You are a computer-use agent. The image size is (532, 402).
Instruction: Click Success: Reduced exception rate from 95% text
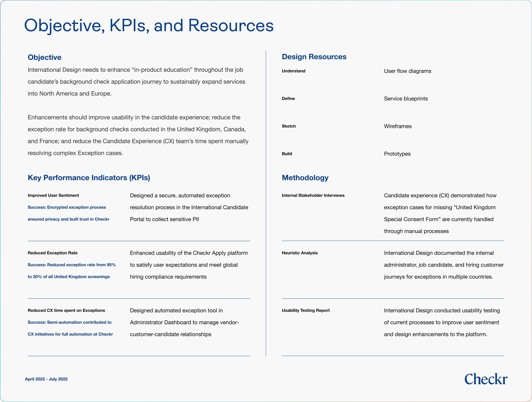(72, 265)
